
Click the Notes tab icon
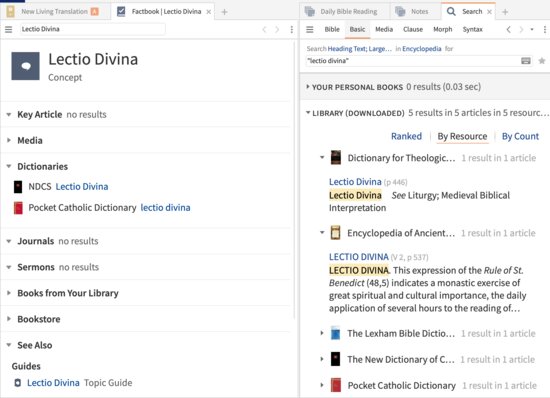[x=400, y=12]
